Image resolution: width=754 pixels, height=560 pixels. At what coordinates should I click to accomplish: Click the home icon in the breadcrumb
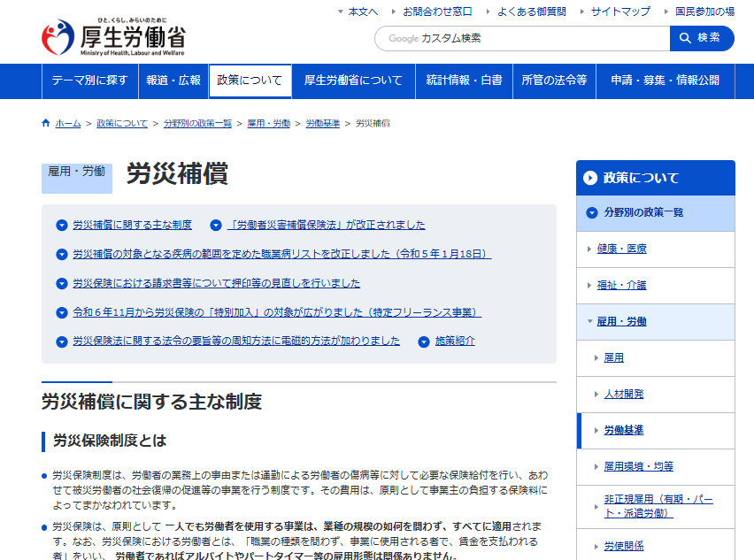point(44,123)
